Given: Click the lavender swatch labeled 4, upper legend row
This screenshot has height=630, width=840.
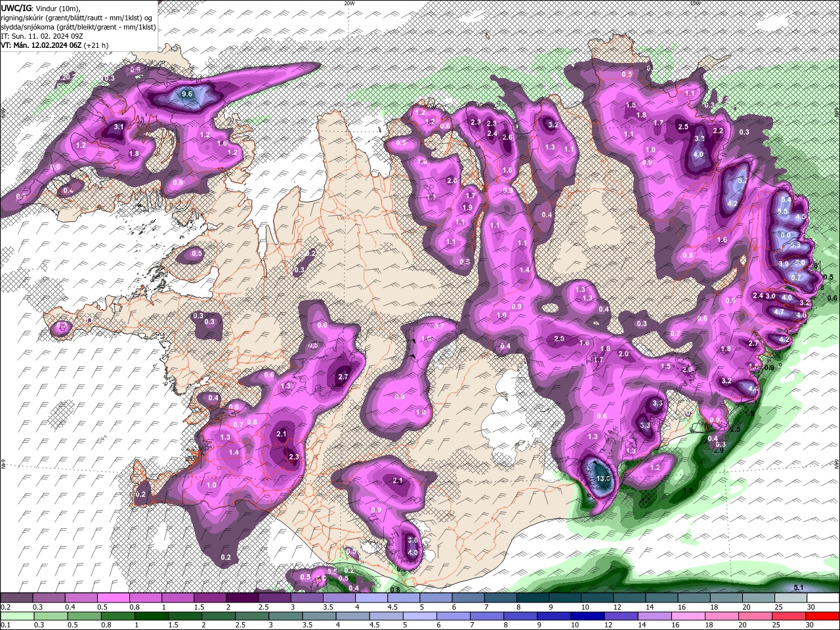Looking at the screenshot, I should (371, 598).
